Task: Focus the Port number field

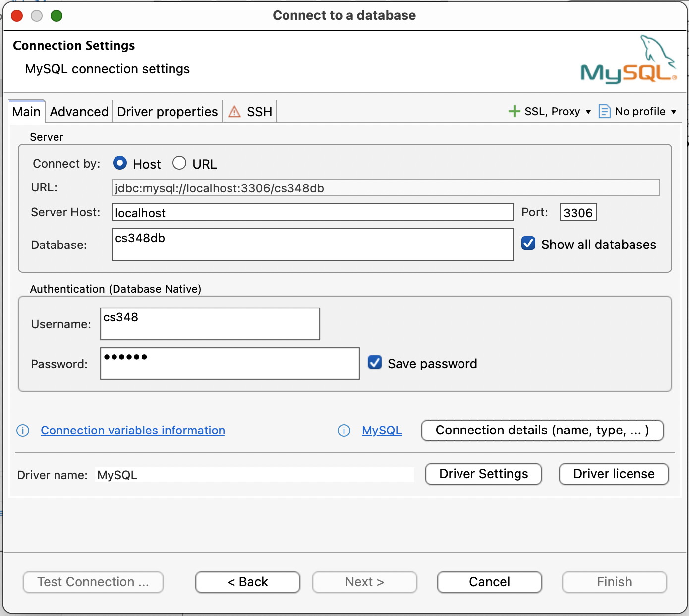Action: pyautogui.click(x=578, y=213)
